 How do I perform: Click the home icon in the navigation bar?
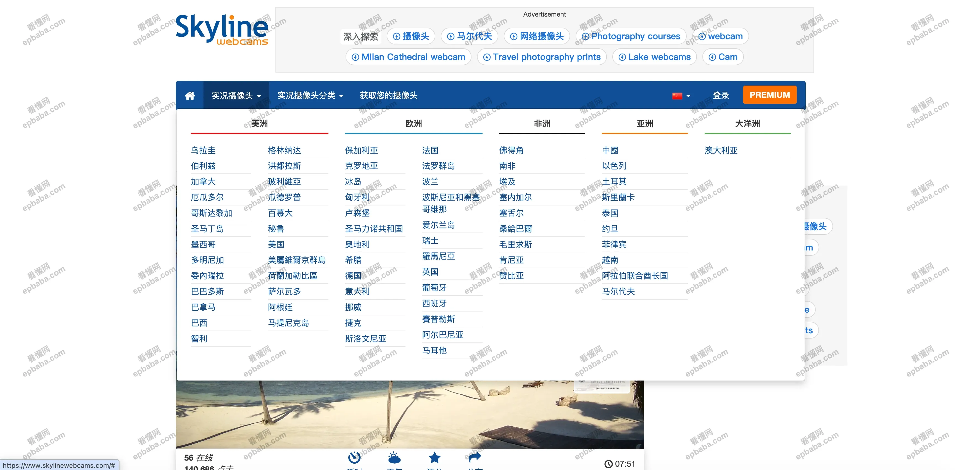[x=190, y=95]
